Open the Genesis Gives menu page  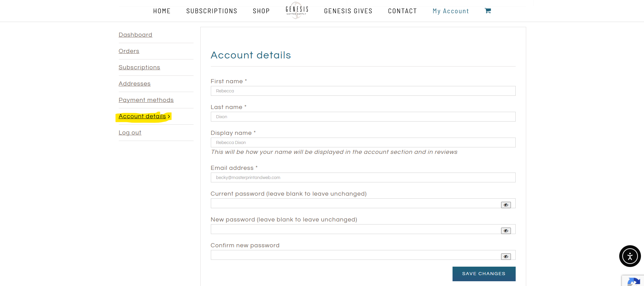[348, 11]
